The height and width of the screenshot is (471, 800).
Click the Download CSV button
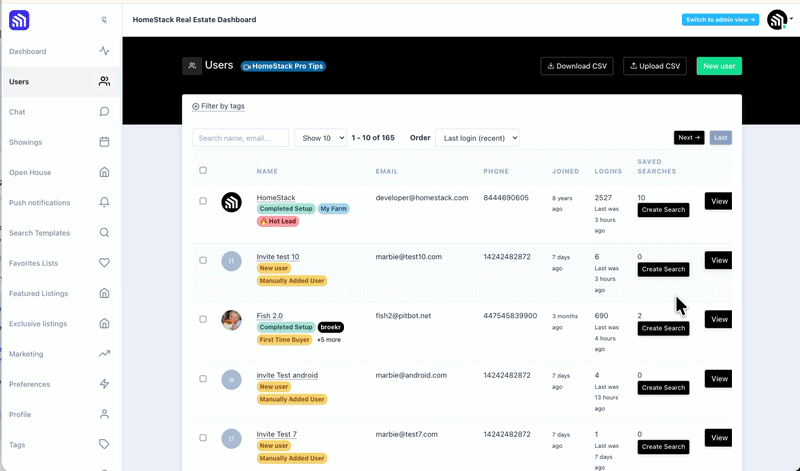pos(577,66)
